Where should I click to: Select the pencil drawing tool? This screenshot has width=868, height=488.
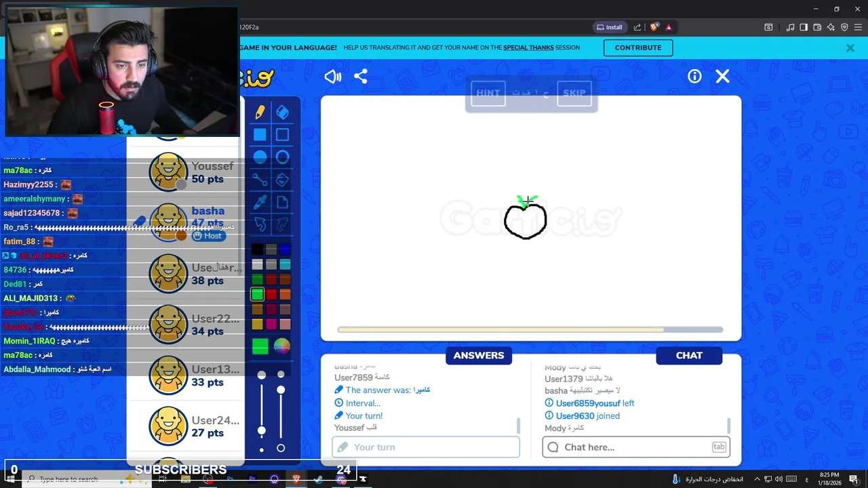[x=260, y=113]
